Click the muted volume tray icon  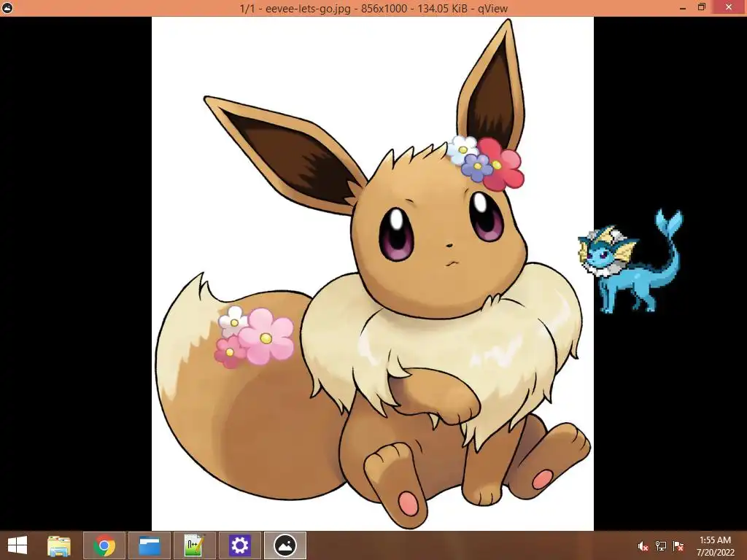(643, 546)
